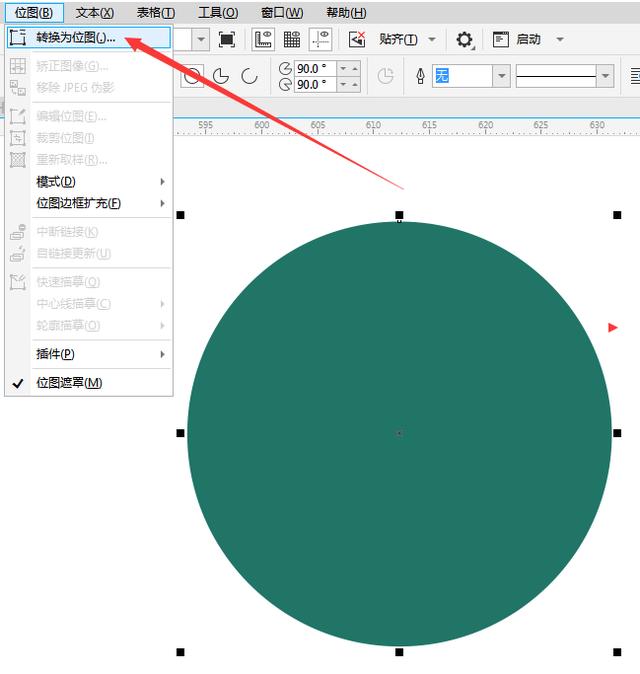640x674 pixels.
Task: Click the 轮廓描摹(O) entry
Action: (89, 325)
